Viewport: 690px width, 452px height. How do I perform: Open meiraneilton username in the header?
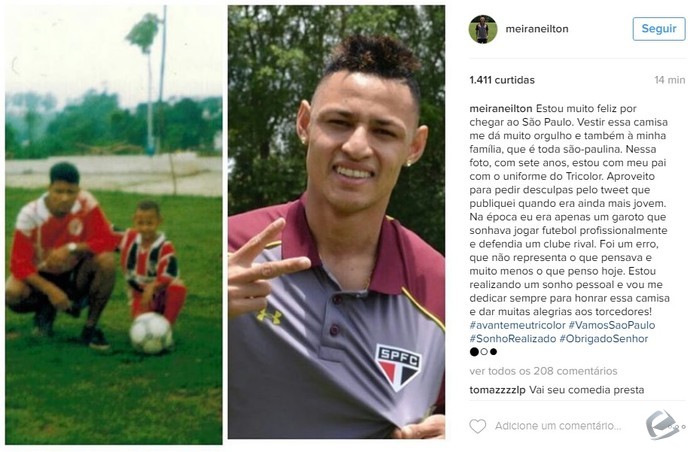537,29
